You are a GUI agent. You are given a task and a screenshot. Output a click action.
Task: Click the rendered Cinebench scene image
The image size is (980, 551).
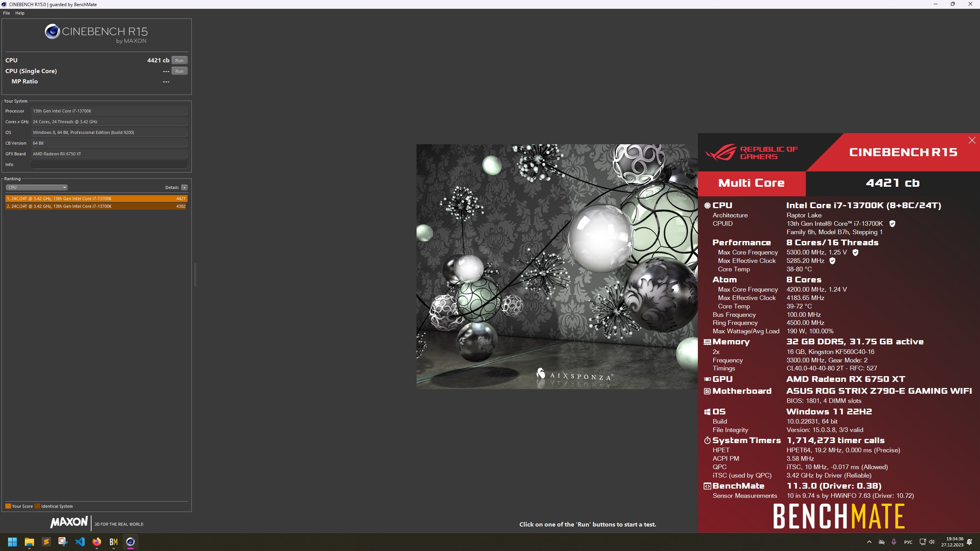point(557,267)
